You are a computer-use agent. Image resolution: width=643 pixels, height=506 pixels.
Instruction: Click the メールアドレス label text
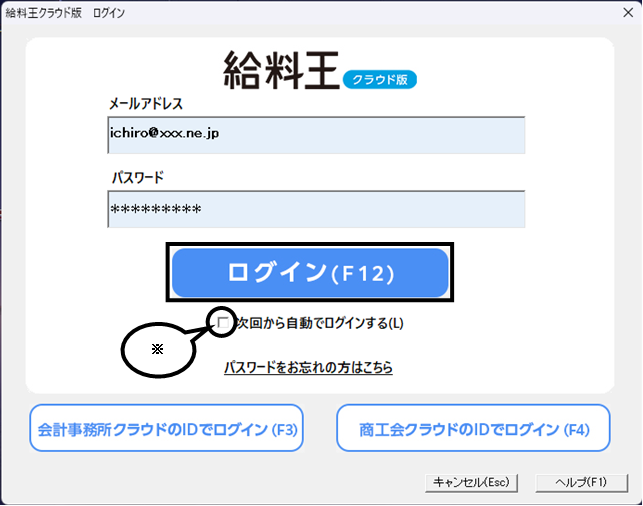[146, 104]
